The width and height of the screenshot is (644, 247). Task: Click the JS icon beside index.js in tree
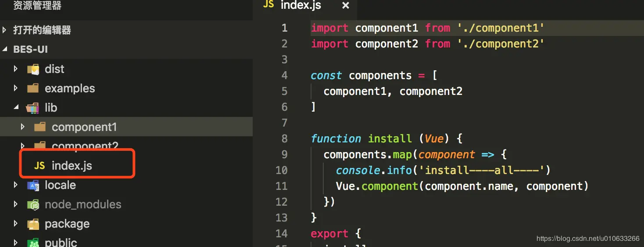pyautogui.click(x=39, y=166)
